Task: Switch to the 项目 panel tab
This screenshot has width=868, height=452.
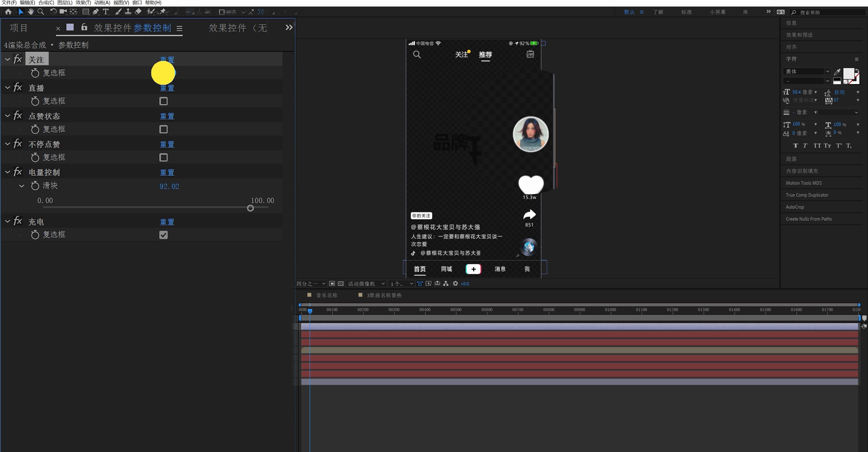Action: tap(19, 28)
